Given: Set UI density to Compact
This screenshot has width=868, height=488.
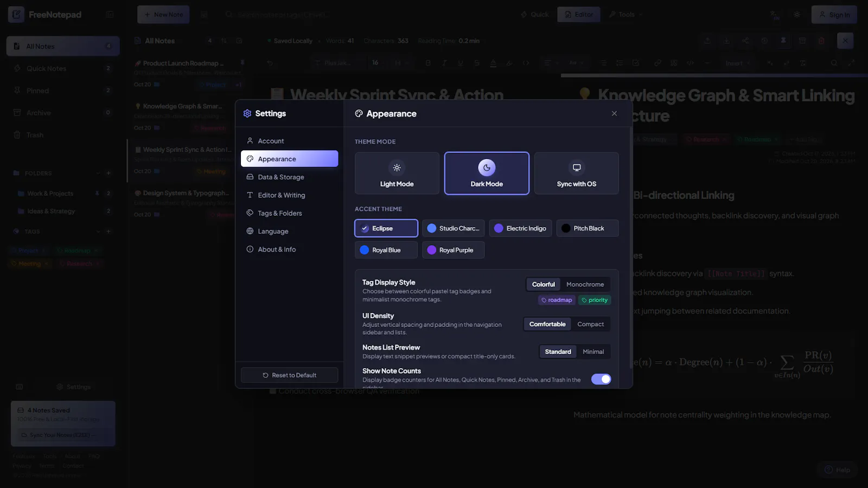Looking at the screenshot, I should pyautogui.click(x=590, y=324).
